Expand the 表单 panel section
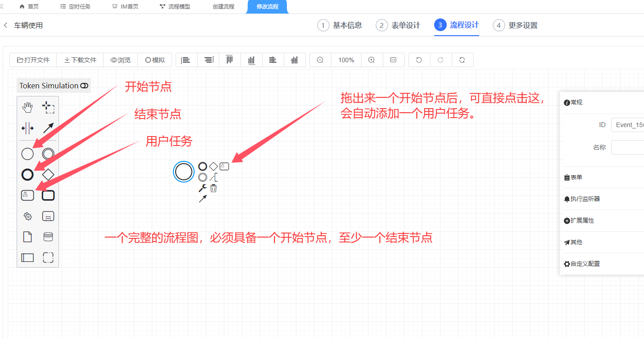 (x=603, y=178)
